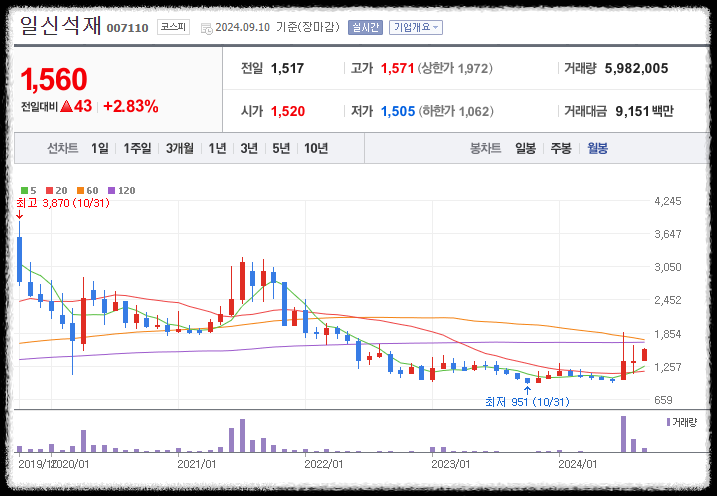Select the 1일 line chart tab
Image resolution: width=717 pixels, height=496 pixels.
100,148
